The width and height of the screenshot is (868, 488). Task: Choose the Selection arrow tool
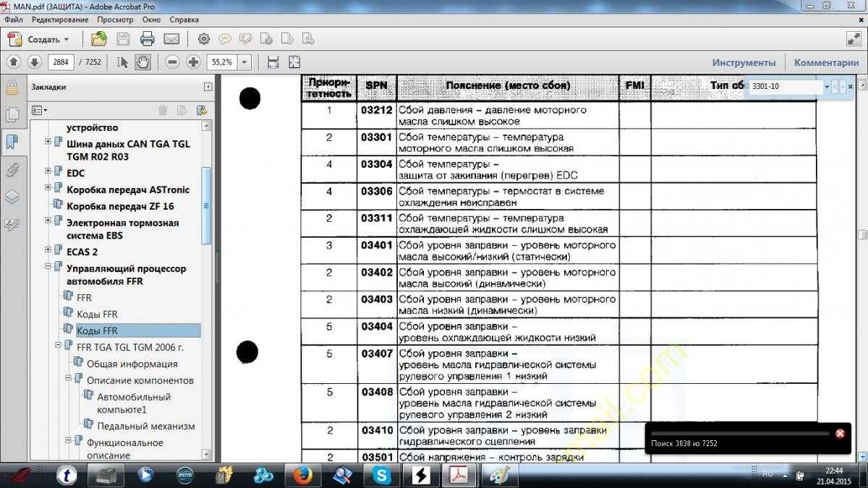click(123, 62)
